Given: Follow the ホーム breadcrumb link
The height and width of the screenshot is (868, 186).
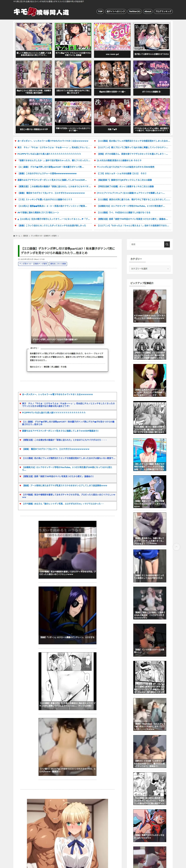Looking at the screenshot, I should point(18,236).
